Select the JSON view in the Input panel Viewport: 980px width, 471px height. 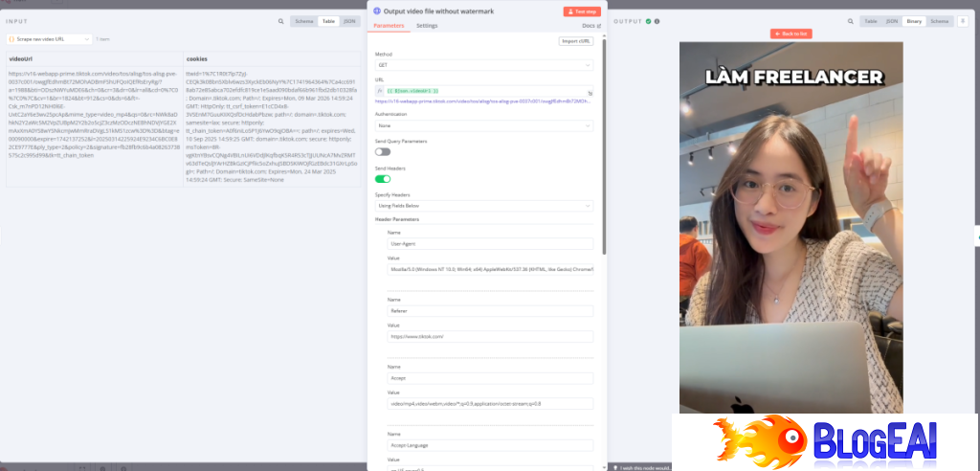click(x=350, y=20)
